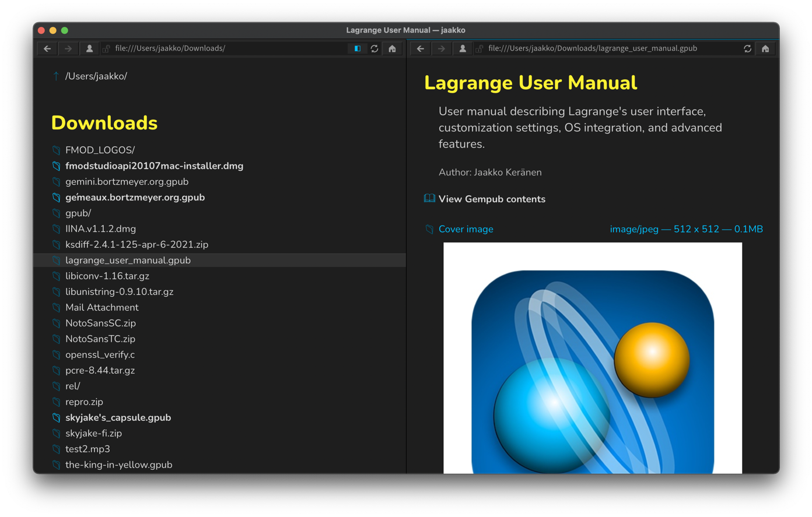
Task: Open IINA.v1.1.2.dmg file
Action: [x=100, y=229]
